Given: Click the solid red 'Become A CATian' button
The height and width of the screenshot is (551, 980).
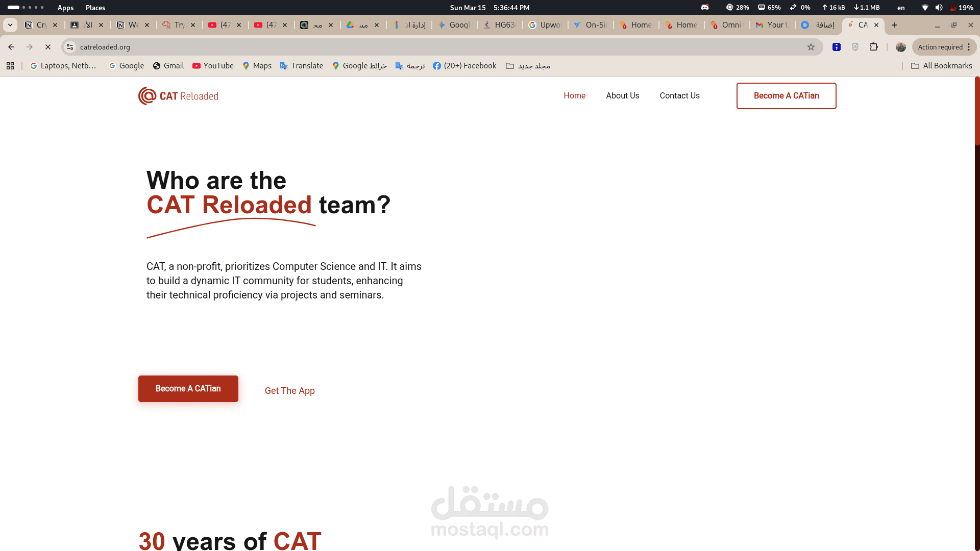Looking at the screenshot, I should (x=188, y=389).
